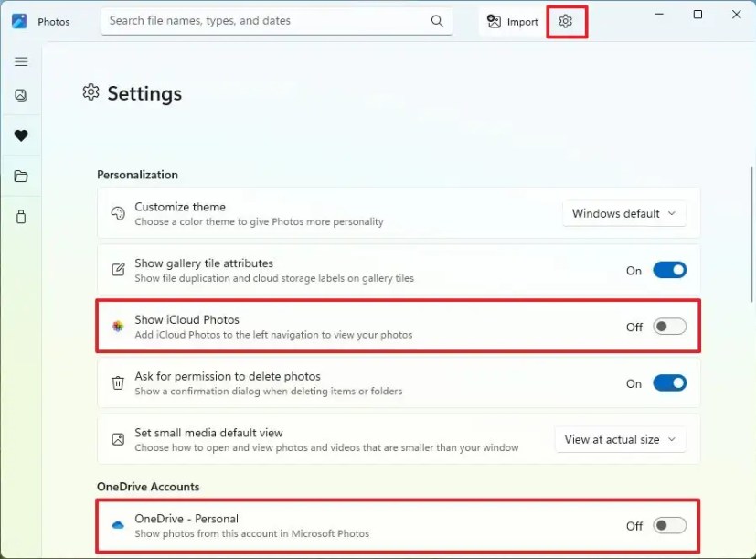Open the Gallery view in sidebar

(21, 95)
